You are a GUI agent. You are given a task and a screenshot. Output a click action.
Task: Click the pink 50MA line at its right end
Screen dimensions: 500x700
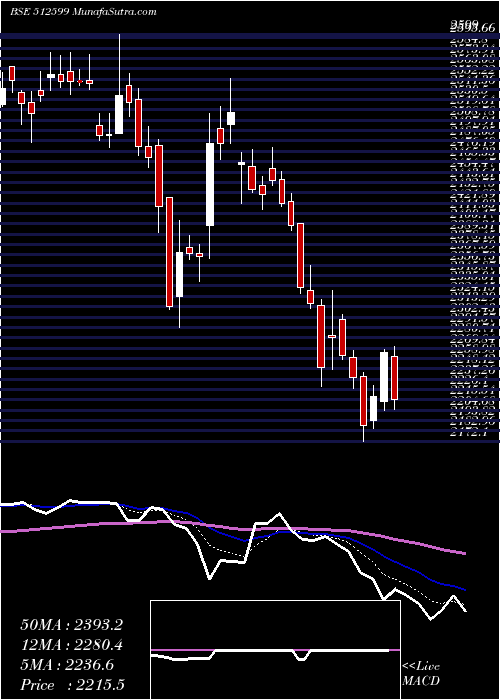coord(463,553)
